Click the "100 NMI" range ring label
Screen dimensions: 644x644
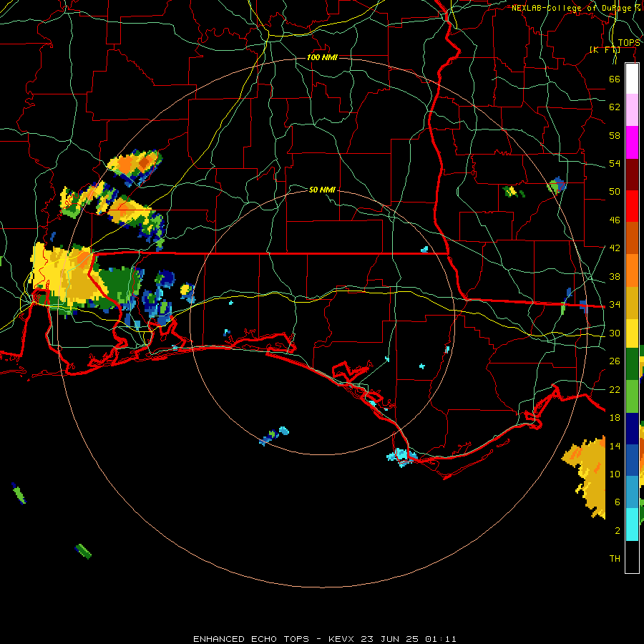click(x=322, y=57)
